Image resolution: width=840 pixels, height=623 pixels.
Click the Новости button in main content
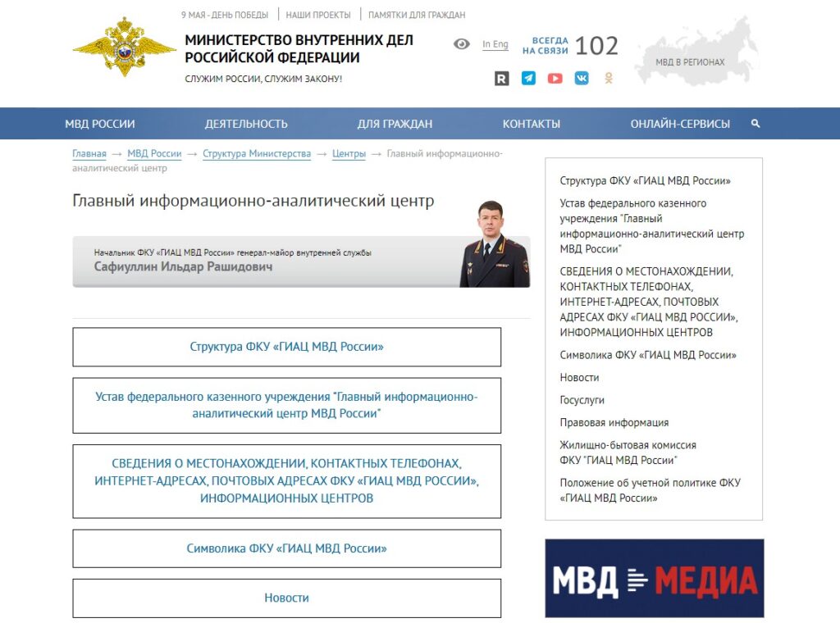click(286, 598)
